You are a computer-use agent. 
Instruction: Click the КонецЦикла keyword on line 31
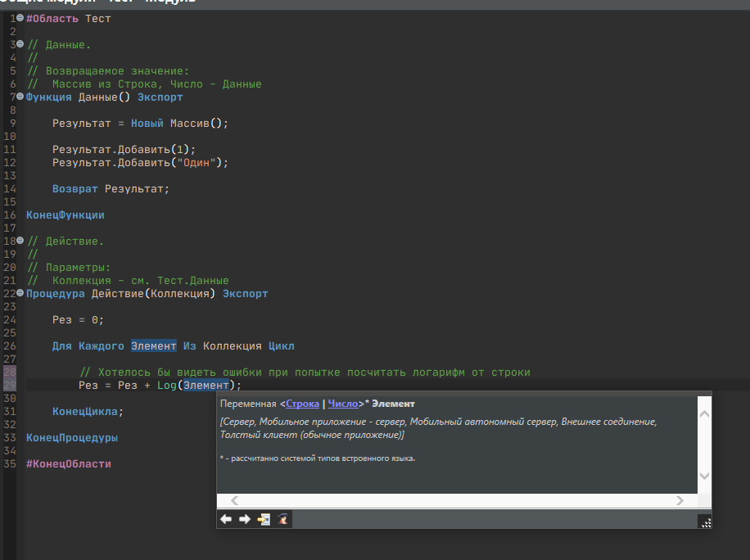85,412
